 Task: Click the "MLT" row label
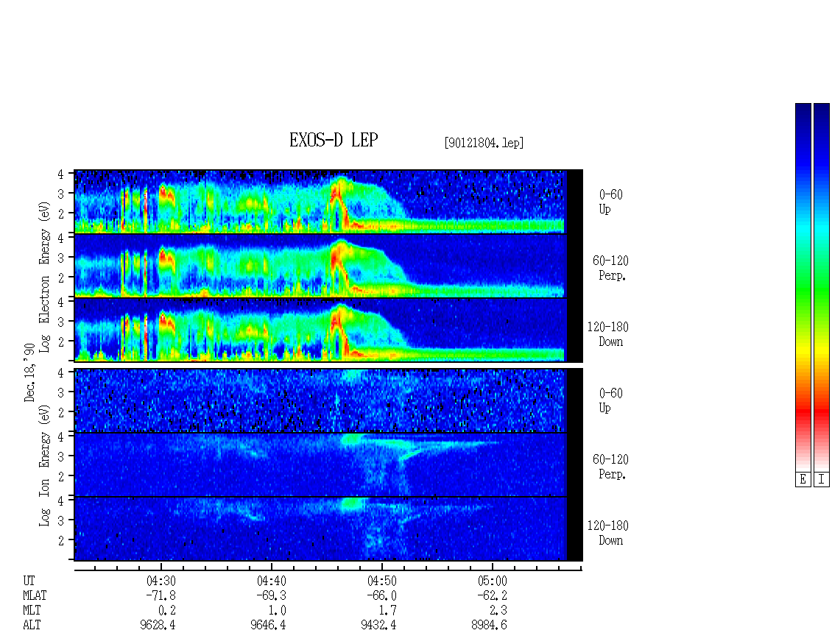coord(32,611)
